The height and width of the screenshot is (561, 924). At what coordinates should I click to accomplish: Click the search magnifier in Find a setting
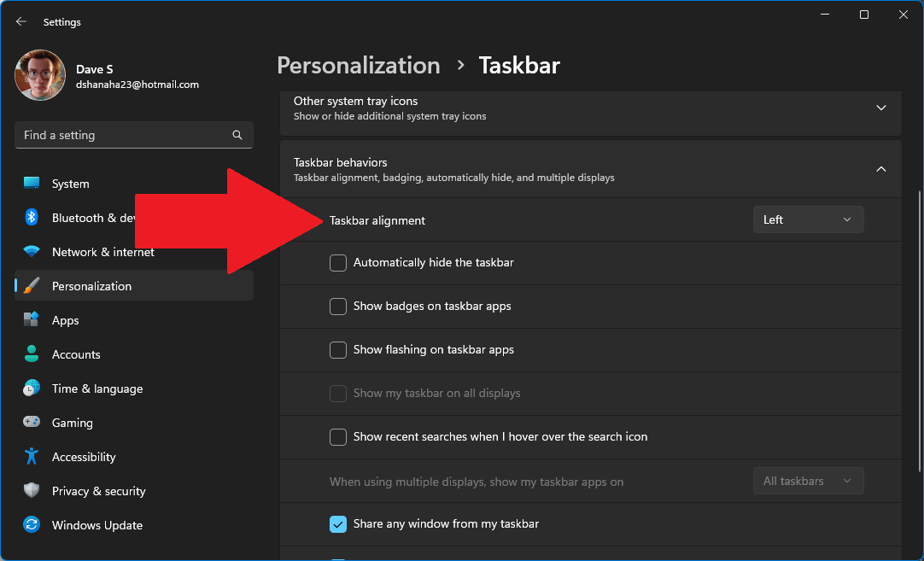click(x=237, y=135)
